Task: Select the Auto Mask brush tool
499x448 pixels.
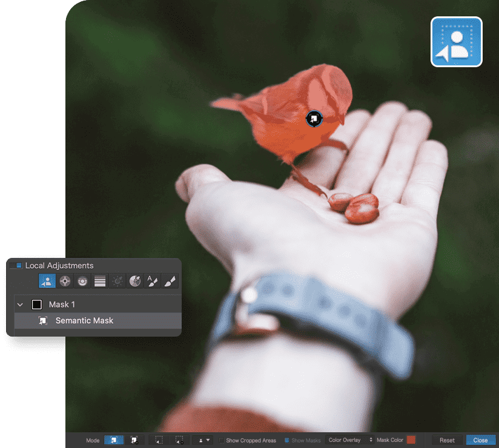Action: [153, 281]
